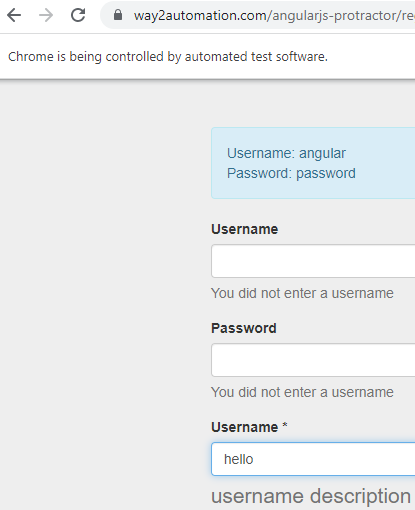This screenshot has width=415, height=510.
Task: Reload the page with the refresh icon
Action: [x=78, y=15]
